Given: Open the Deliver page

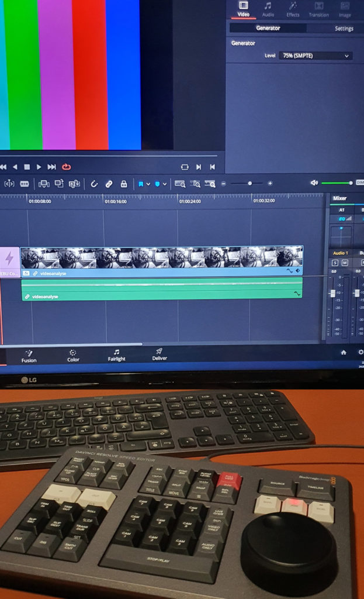Looking at the screenshot, I should click(160, 354).
